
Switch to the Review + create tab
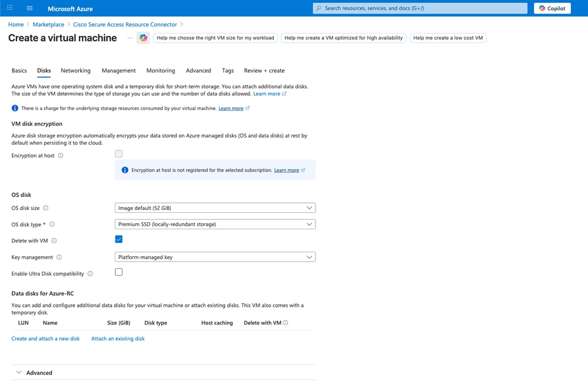(x=264, y=70)
